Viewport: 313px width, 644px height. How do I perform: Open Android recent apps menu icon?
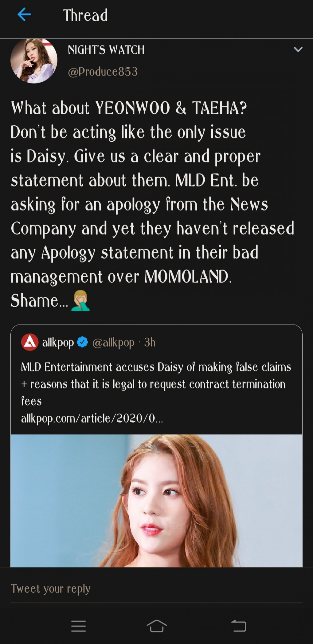click(79, 626)
